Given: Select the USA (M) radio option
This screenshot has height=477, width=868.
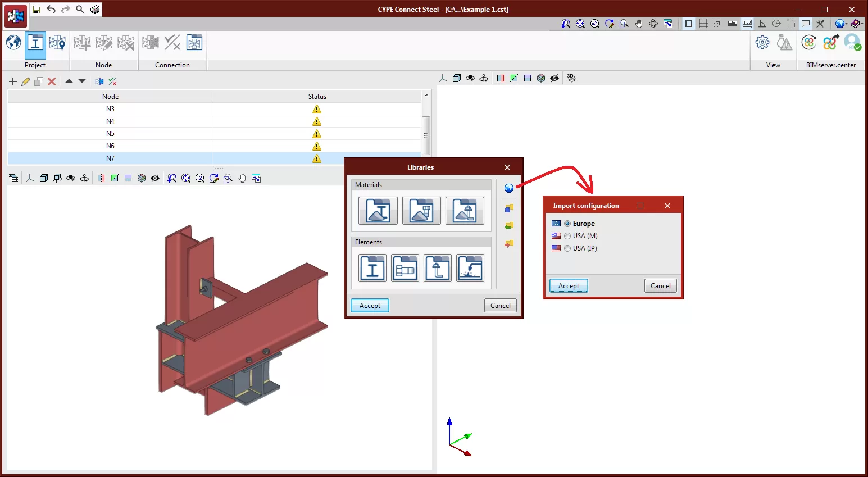Looking at the screenshot, I should coord(567,236).
